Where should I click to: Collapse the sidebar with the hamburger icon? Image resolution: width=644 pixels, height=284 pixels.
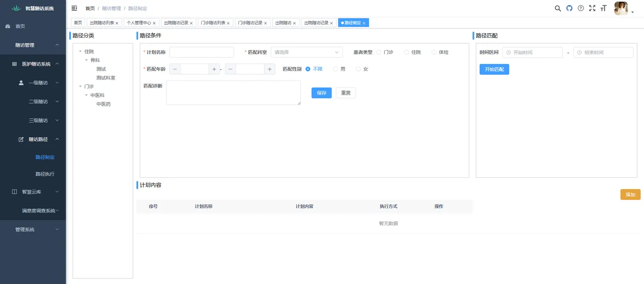pos(74,8)
